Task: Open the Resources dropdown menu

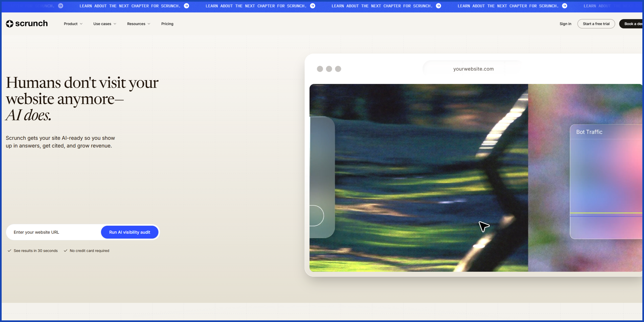Action: point(139,24)
